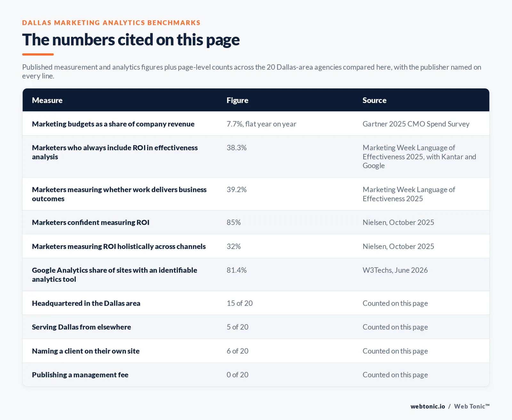Click 'Naming a client on their own site'

85,351
